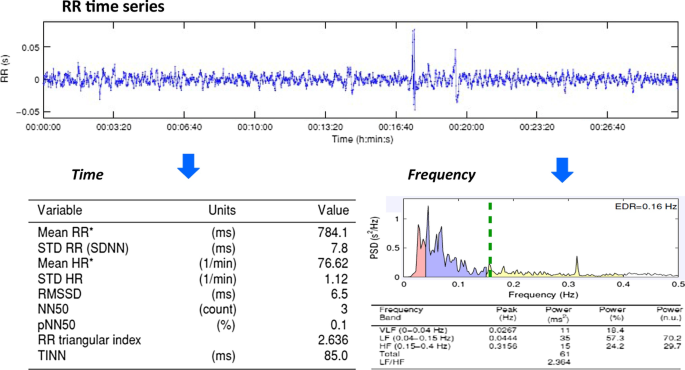The height and width of the screenshot is (370, 685).
Task: Click the Mean RR value 784.1
Action: tap(333, 232)
